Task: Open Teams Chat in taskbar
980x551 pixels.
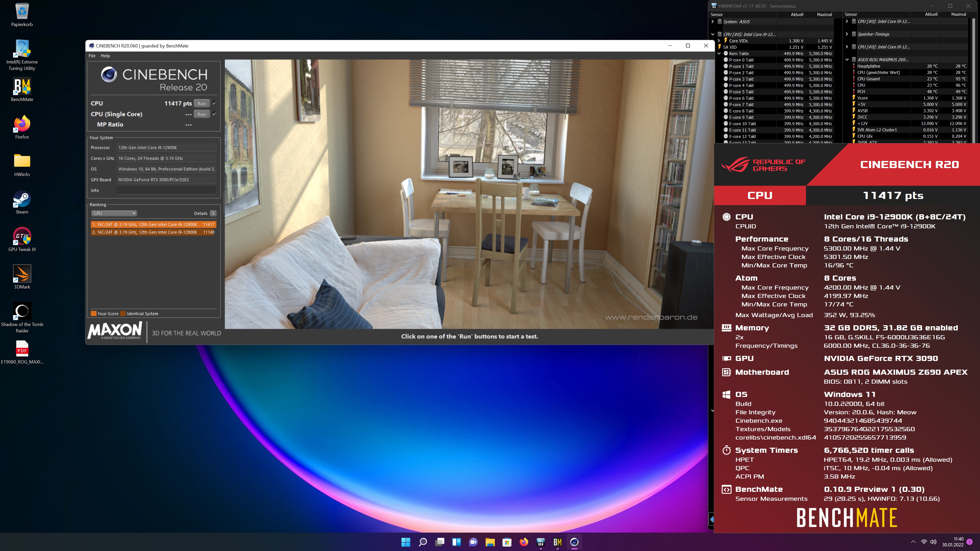Action: (x=473, y=542)
